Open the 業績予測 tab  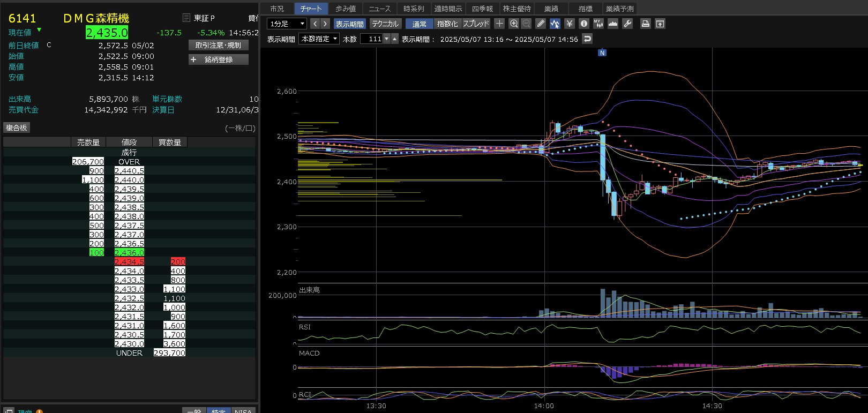click(x=620, y=9)
